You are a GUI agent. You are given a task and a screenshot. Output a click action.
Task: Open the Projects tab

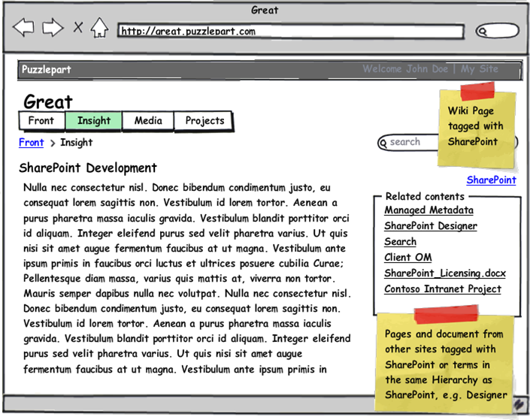204,121
